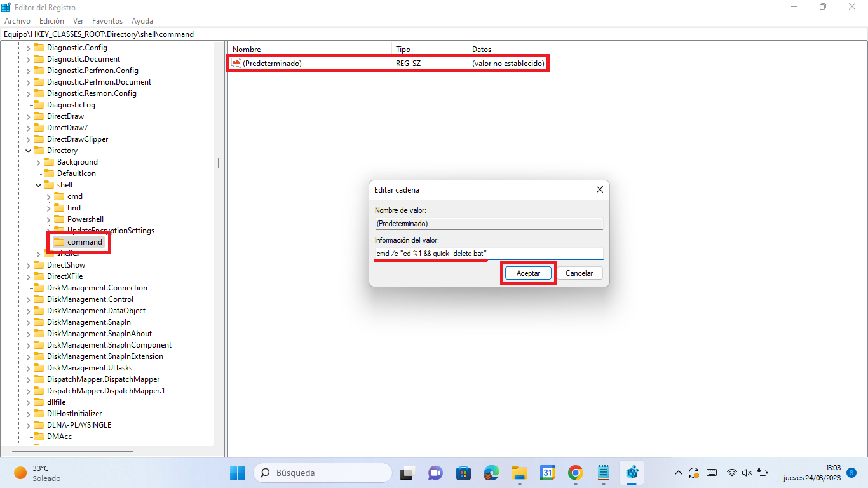Open the Chat app in taskbar
The width and height of the screenshot is (868, 488).
435,473
